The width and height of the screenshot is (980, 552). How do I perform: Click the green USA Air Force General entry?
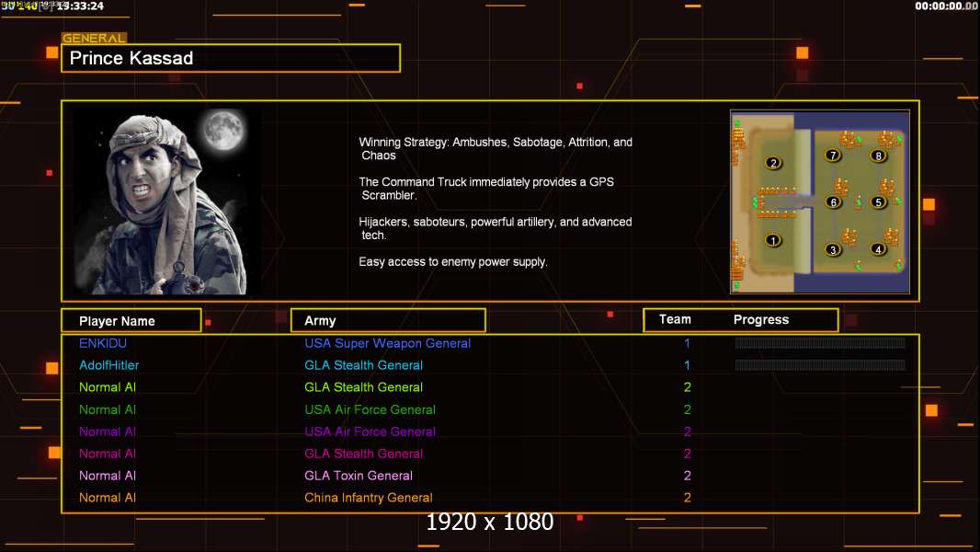pos(370,409)
